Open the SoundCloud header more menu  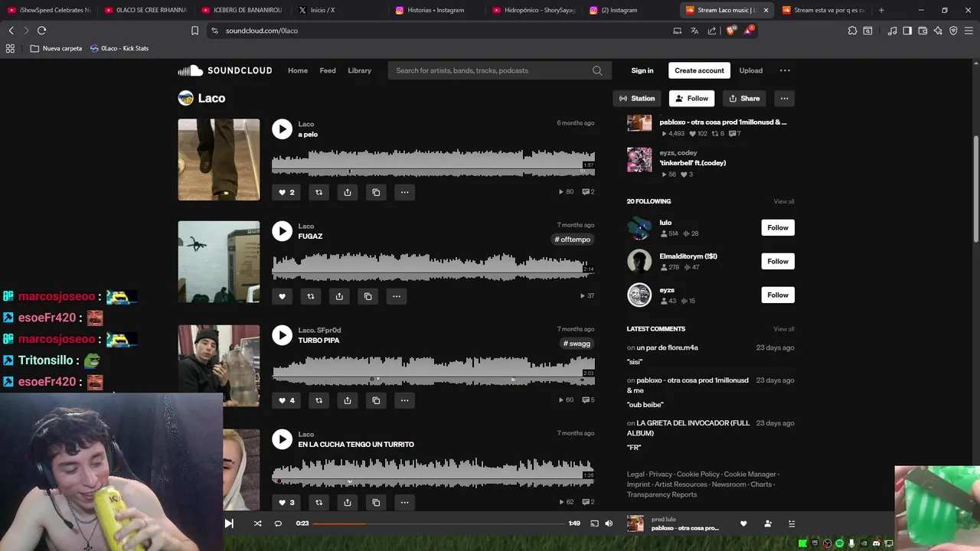coord(785,70)
